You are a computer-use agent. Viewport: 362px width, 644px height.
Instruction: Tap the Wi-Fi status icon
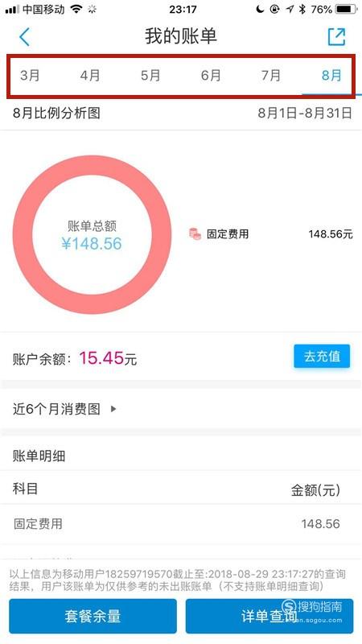(76, 9)
